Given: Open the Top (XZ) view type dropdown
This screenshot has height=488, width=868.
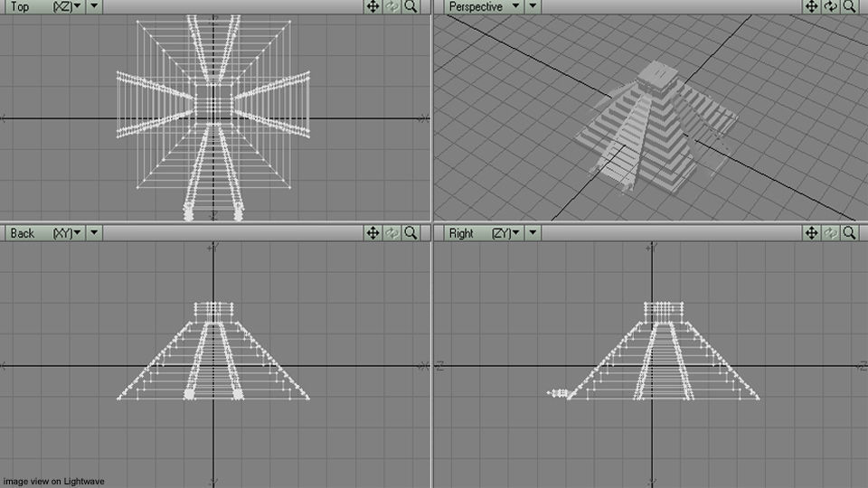Looking at the screenshot, I should pyautogui.click(x=45, y=6).
